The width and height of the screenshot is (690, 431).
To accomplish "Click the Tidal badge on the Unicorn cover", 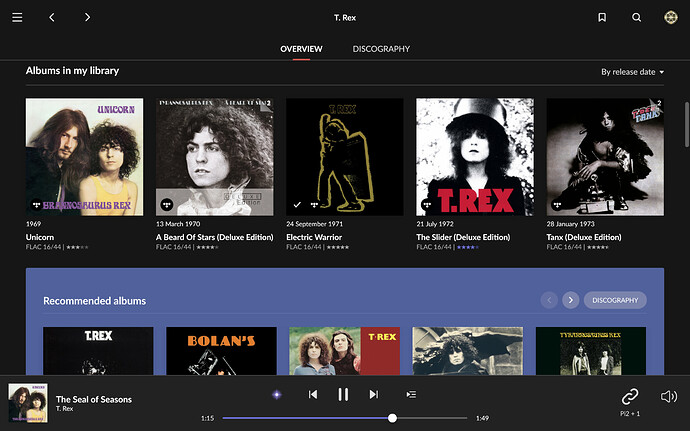I will [x=36, y=205].
